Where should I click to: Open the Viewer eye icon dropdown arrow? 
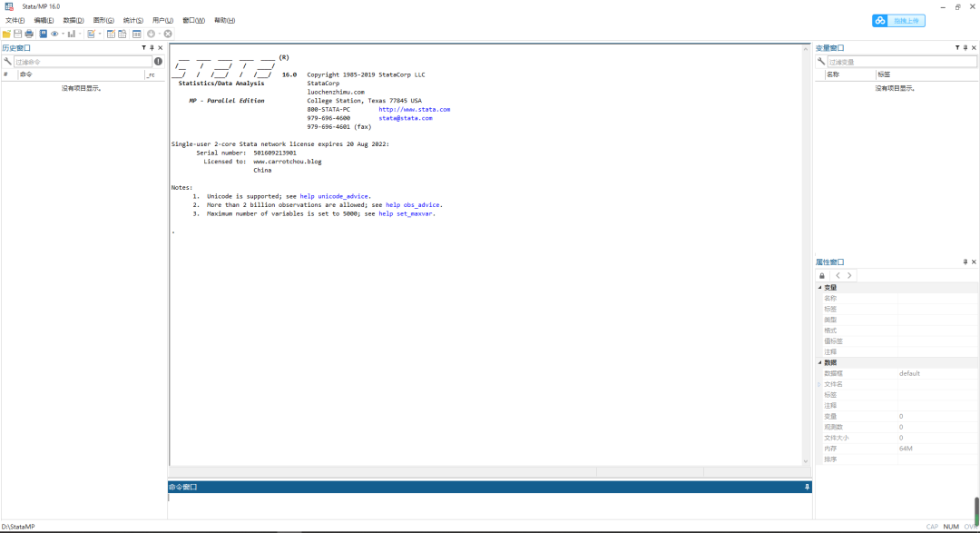pyautogui.click(x=64, y=34)
